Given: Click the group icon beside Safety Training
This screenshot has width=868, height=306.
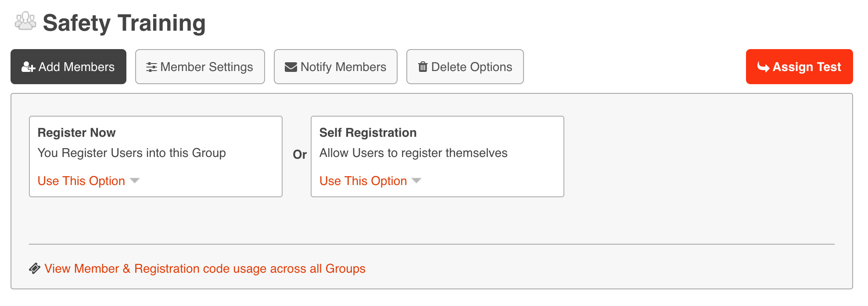Looking at the screenshot, I should click(x=25, y=21).
